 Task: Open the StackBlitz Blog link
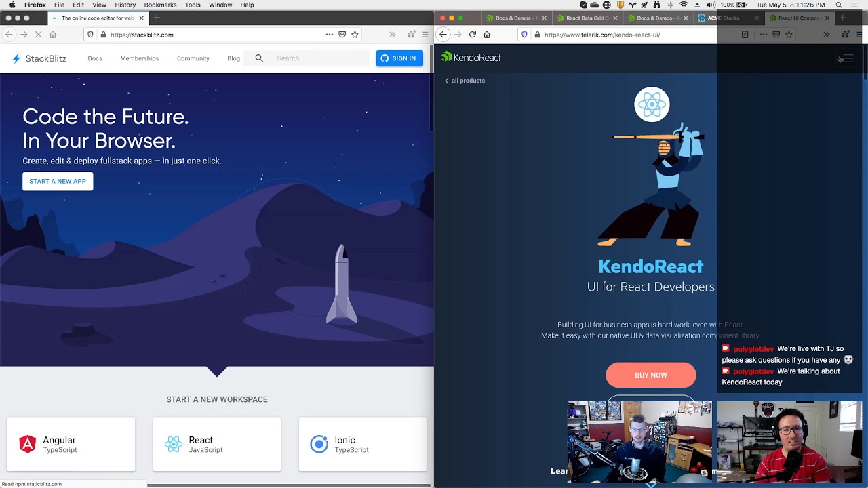(233, 58)
